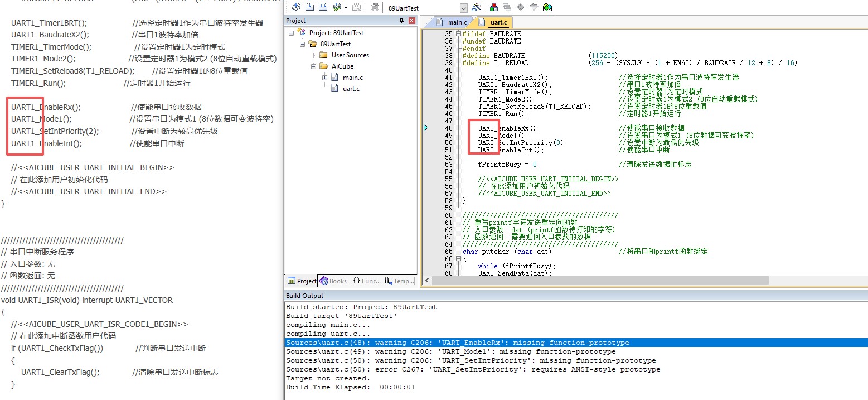Open the Functions panel tab
Viewport: 868px width, 400px height.
pos(367,281)
